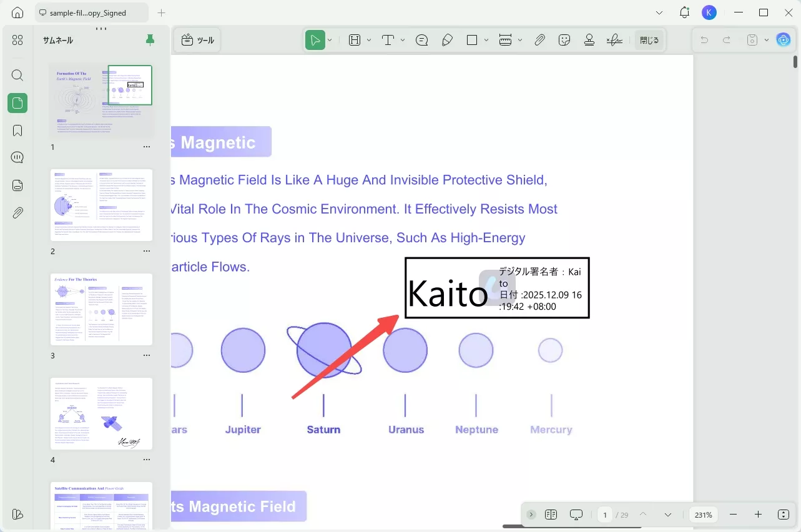
Task: Select the cursor selection tool
Action: point(315,40)
